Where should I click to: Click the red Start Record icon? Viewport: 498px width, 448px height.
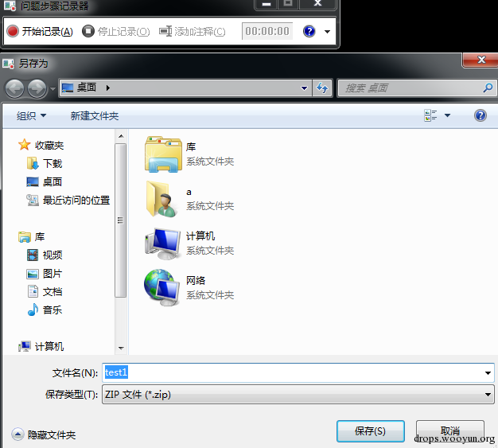(13, 31)
